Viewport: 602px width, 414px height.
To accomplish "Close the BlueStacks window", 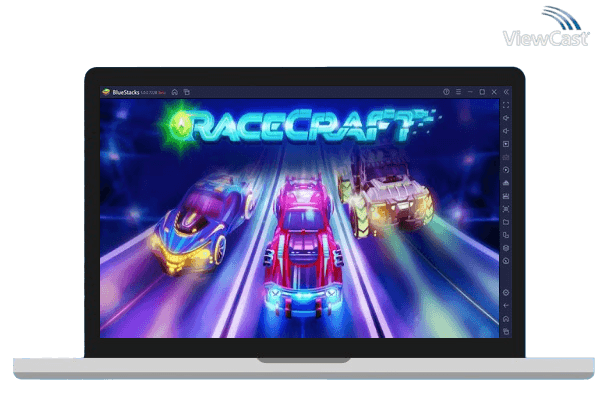I will (494, 92).
